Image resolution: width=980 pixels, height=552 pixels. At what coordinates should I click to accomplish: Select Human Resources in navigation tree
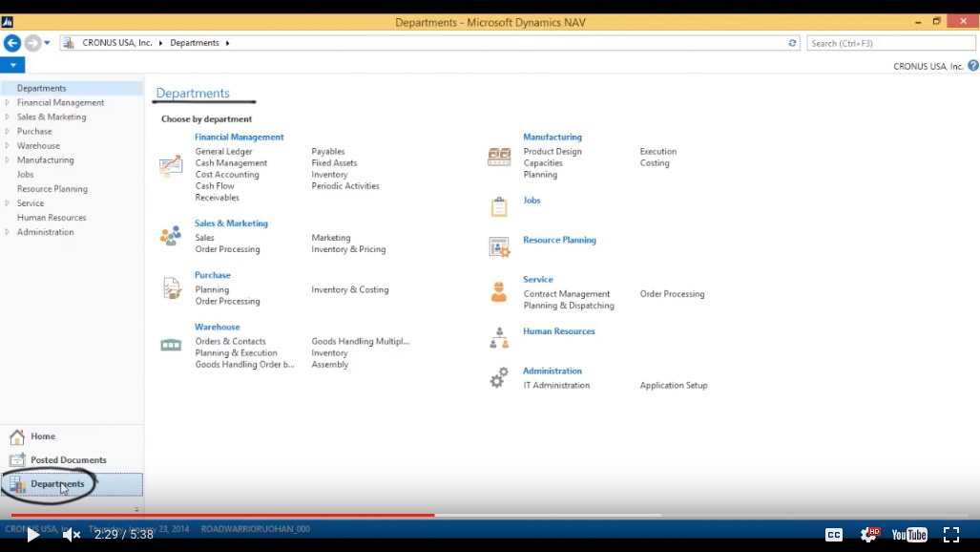52,217
